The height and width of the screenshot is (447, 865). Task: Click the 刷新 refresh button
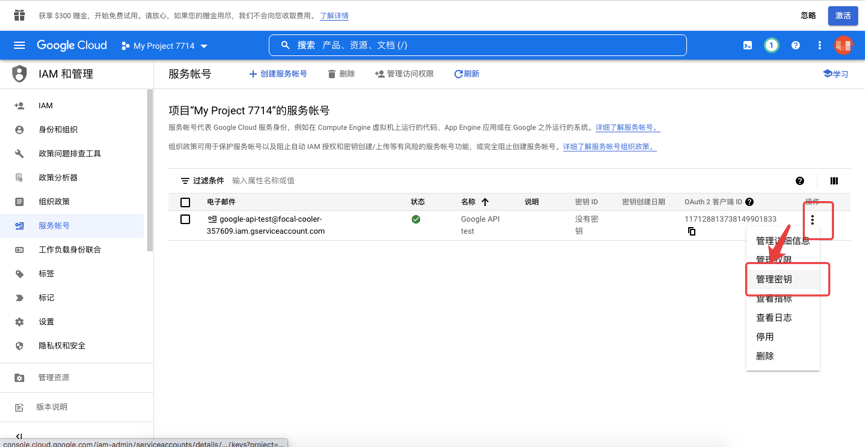[467, 73]
